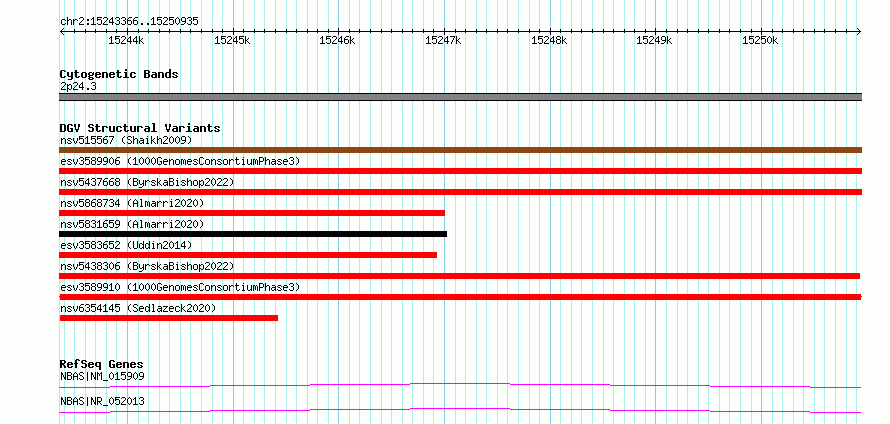Click the red esv3583652 variant bar

(248, 255)
